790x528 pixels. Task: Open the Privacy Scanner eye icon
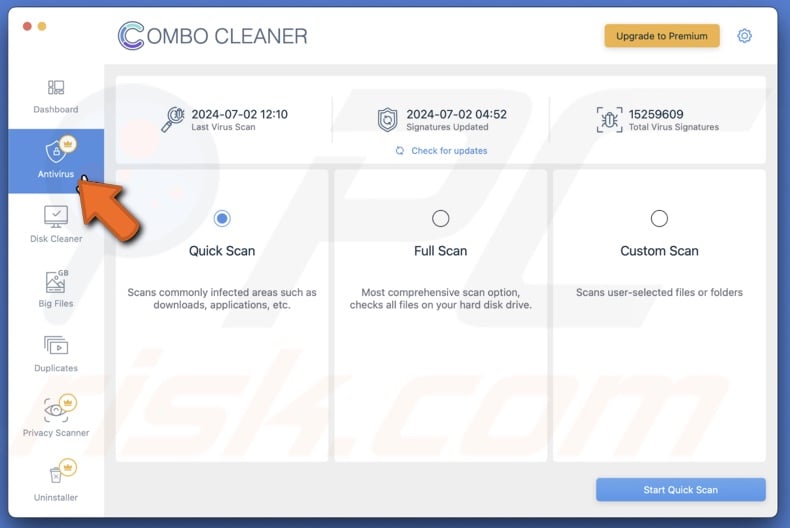pyautogui.click(x=54, y=411)
